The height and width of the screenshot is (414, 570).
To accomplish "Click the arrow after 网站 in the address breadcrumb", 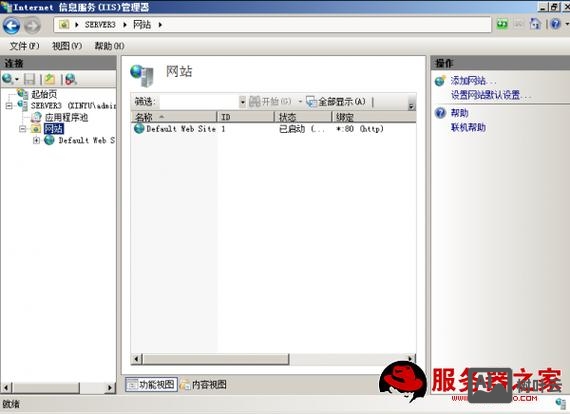I will point(160,25).
